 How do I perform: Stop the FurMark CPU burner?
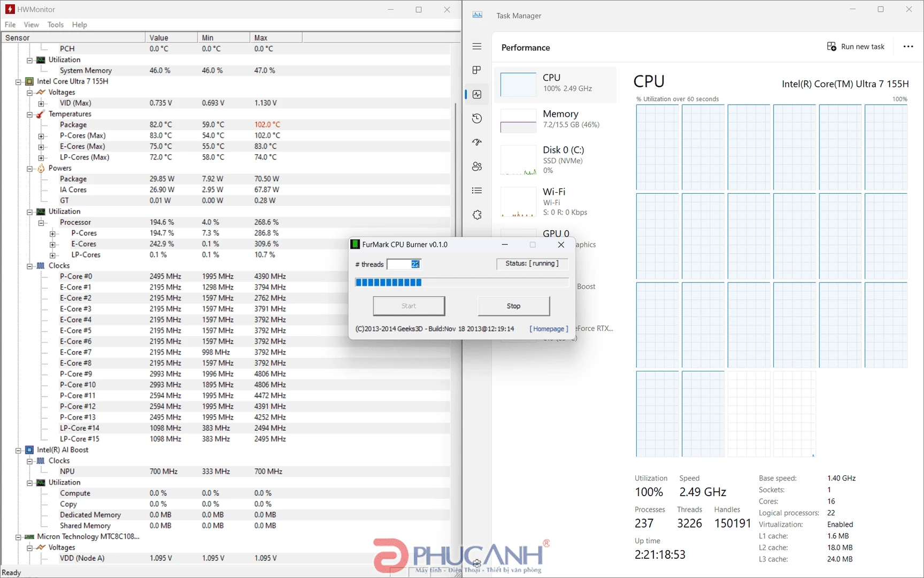(513, 306)
